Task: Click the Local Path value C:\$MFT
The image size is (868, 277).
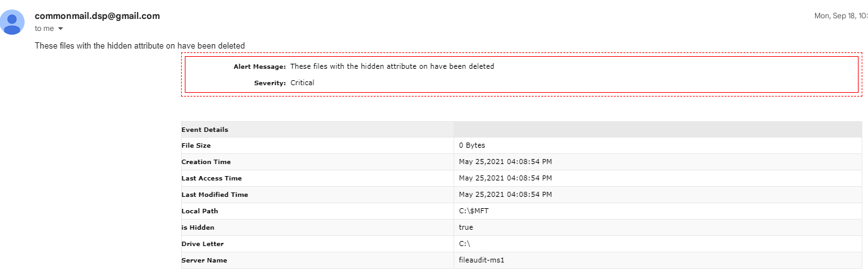Action: [474, 211]
